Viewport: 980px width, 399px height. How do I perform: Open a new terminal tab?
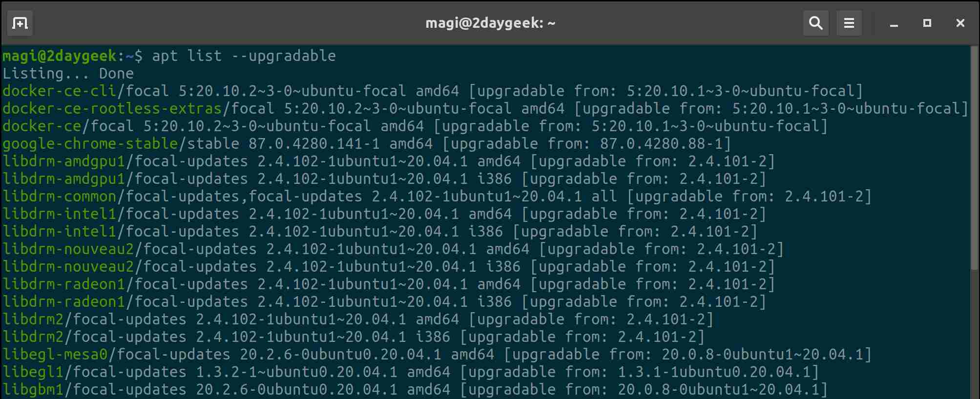click(20, 23)
